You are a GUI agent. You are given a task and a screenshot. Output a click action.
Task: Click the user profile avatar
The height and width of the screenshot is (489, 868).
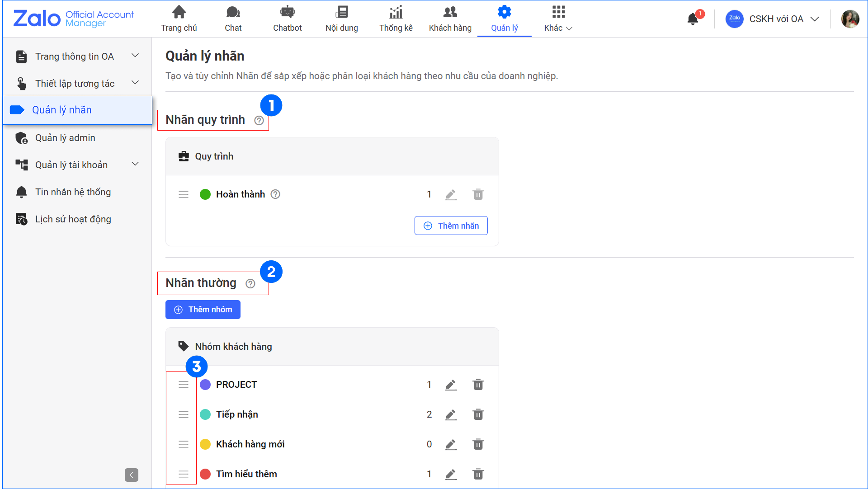(849, 19)
